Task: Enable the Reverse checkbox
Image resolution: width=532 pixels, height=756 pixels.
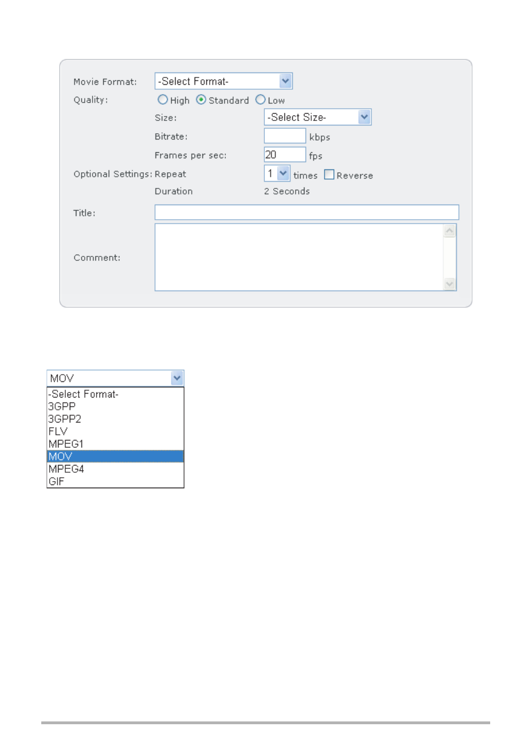Action: [x=329, y=175]
